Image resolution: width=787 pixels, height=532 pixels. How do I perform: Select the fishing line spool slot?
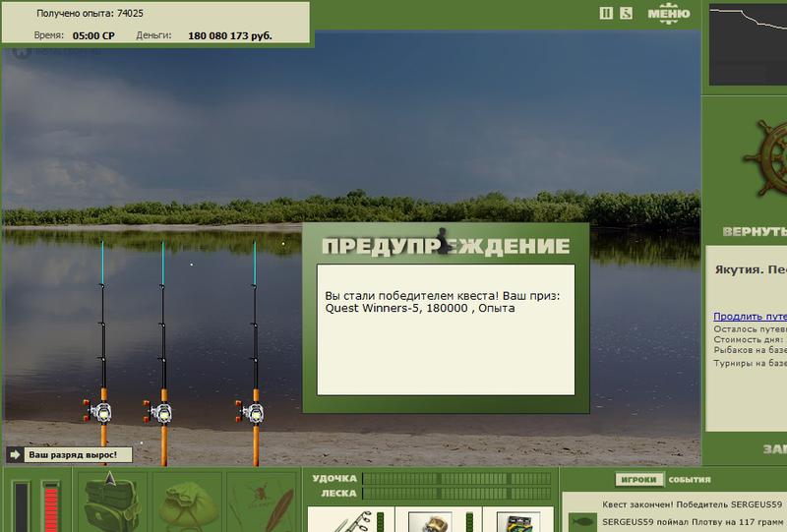click(519, 520)
